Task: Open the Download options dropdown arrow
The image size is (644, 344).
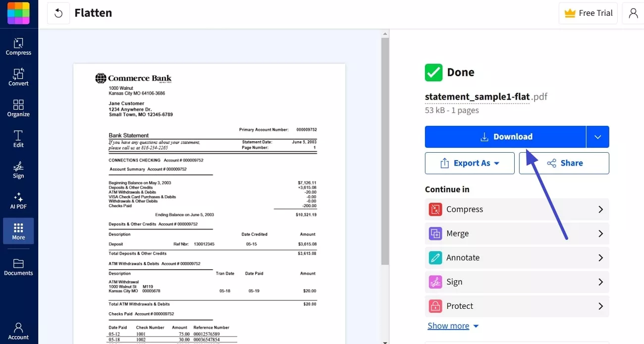Action: tap(597, 137)
